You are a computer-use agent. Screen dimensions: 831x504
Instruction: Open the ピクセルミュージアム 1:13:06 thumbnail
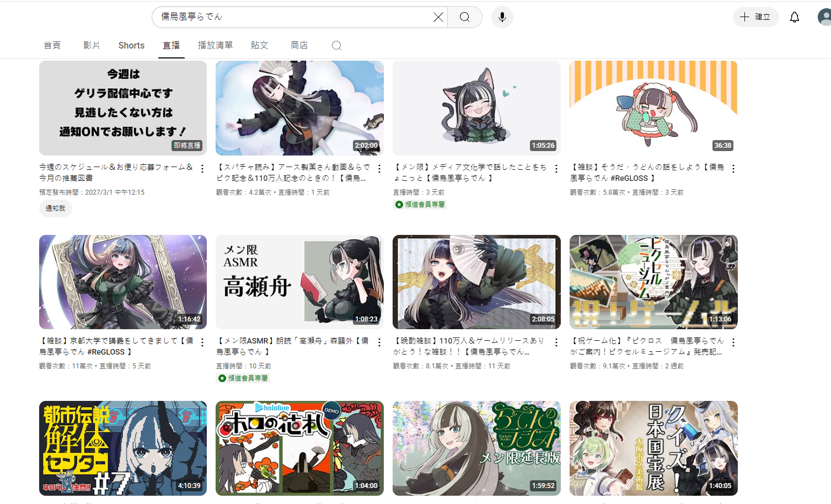[653, 282]
